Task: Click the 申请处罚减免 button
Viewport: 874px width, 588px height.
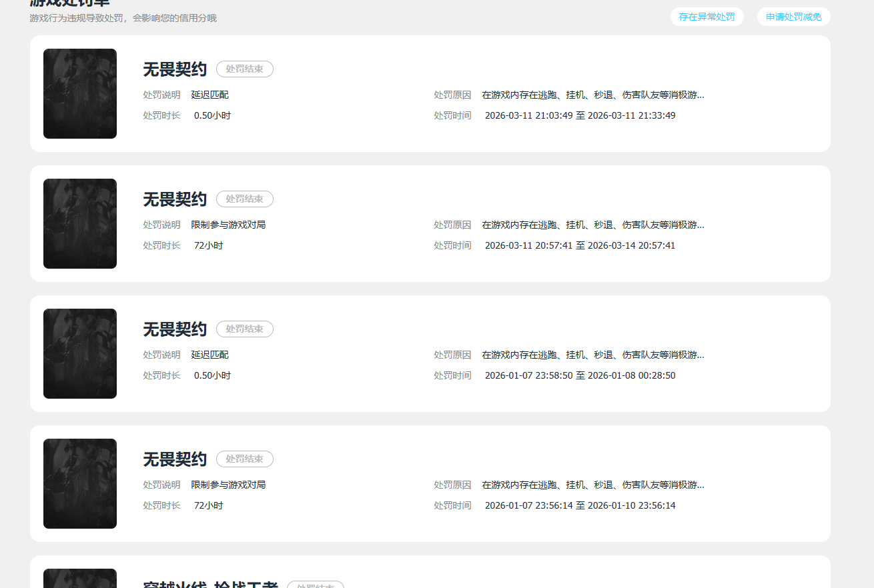Action: (793, 16)
